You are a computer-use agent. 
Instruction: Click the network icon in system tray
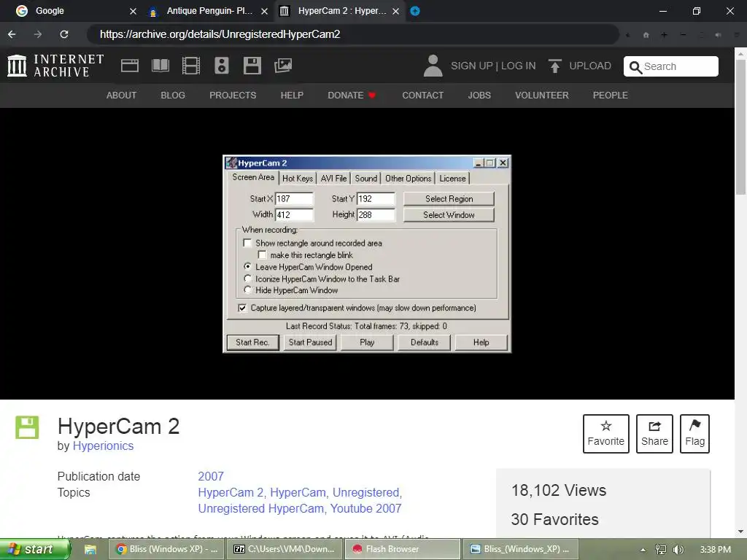click(661, 550)
